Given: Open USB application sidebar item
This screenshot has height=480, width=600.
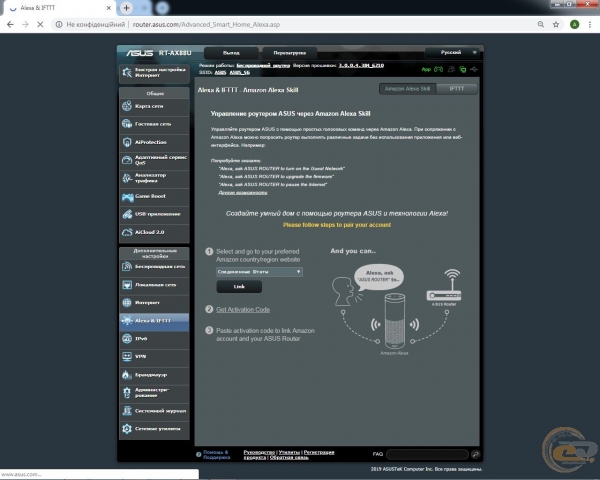Looking at the screenshot, I should 154,214.
